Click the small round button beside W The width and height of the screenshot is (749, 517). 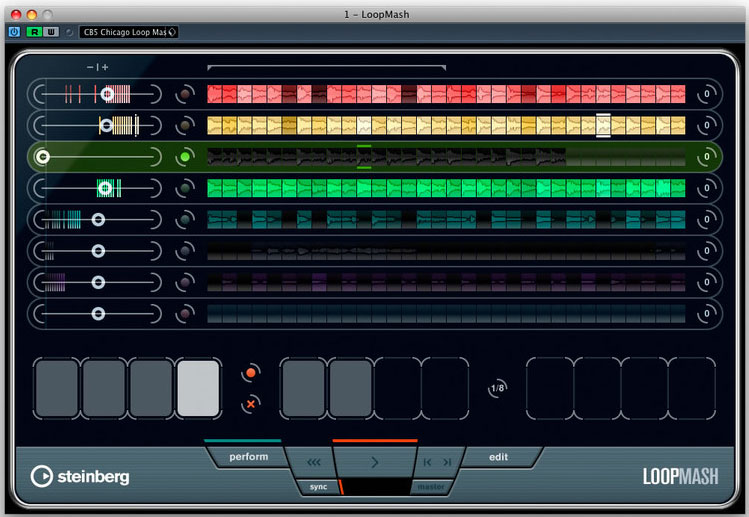tap(69, 32)
